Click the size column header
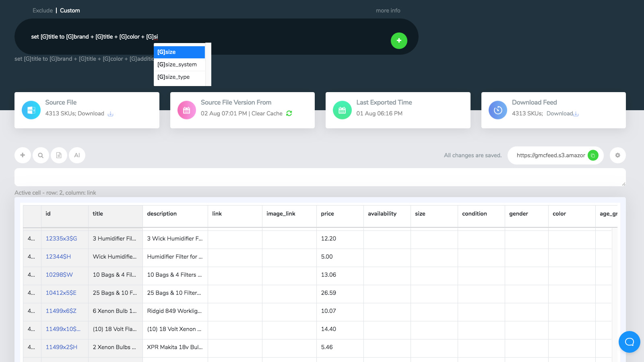644x362 pixels. 434,216
